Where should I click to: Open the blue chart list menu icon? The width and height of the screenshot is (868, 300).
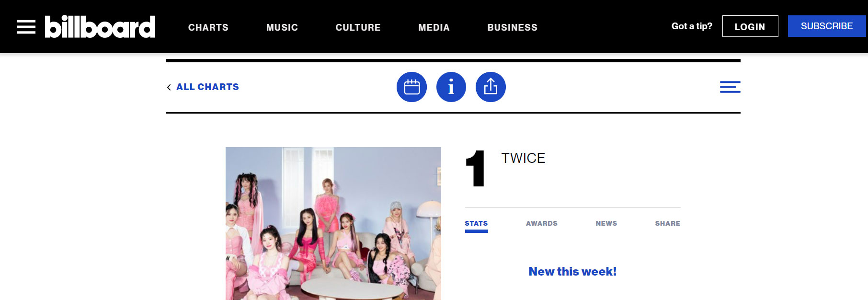[x=730, y=87]
